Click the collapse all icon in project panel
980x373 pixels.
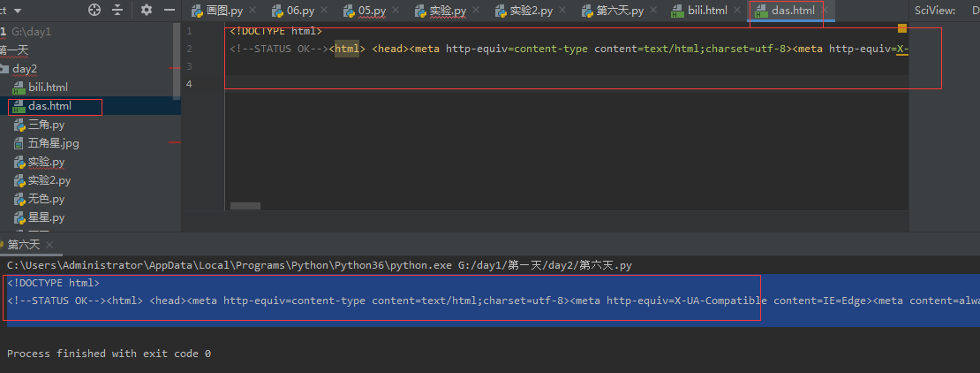(119, 10)
